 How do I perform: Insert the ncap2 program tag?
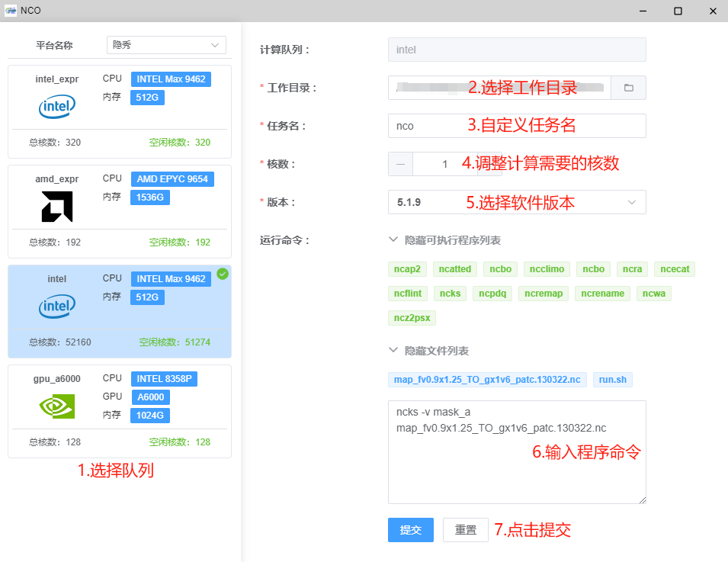pyautogui.click(x=407, y=269)
